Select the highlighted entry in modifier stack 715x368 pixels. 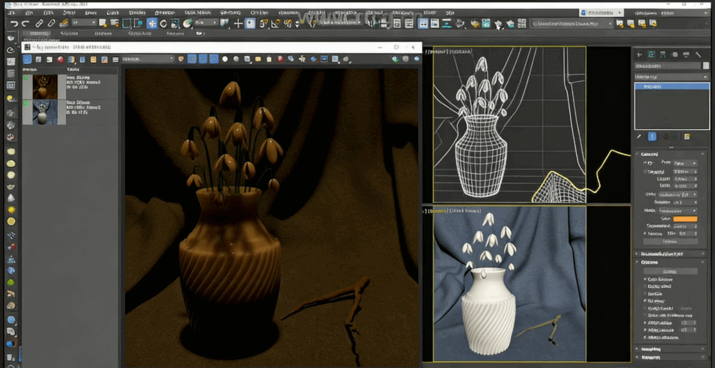click(672, 86)
